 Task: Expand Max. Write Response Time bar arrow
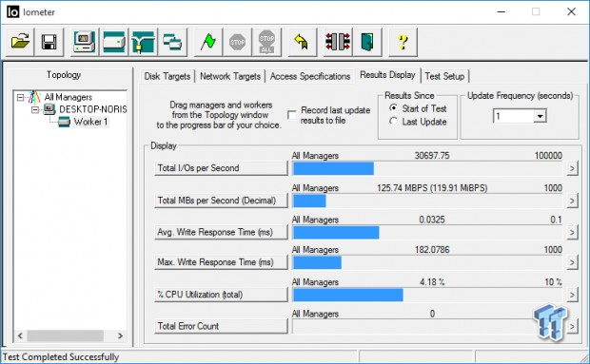[x=572, y=262]
